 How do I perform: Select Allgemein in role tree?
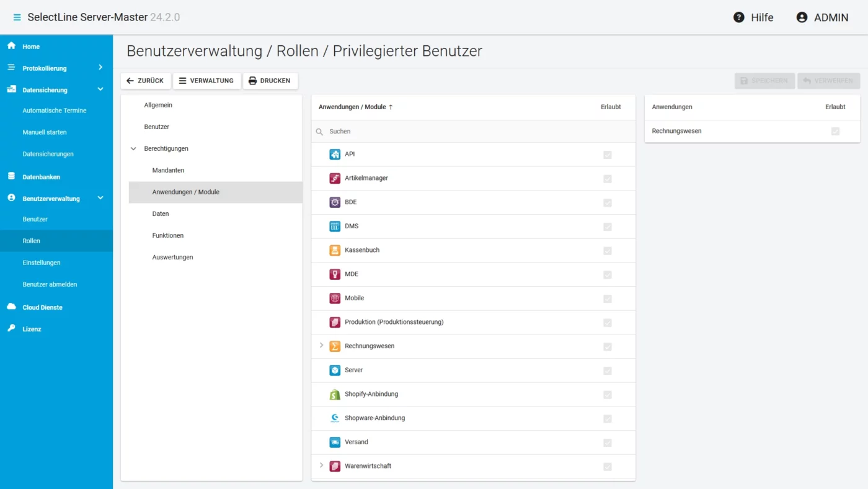click(x=158, y=105)
